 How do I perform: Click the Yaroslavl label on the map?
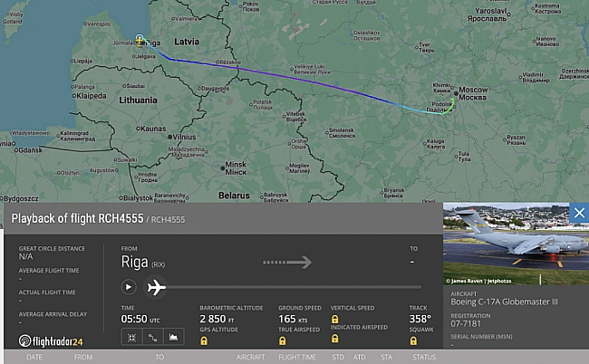(x=488, y=14)
